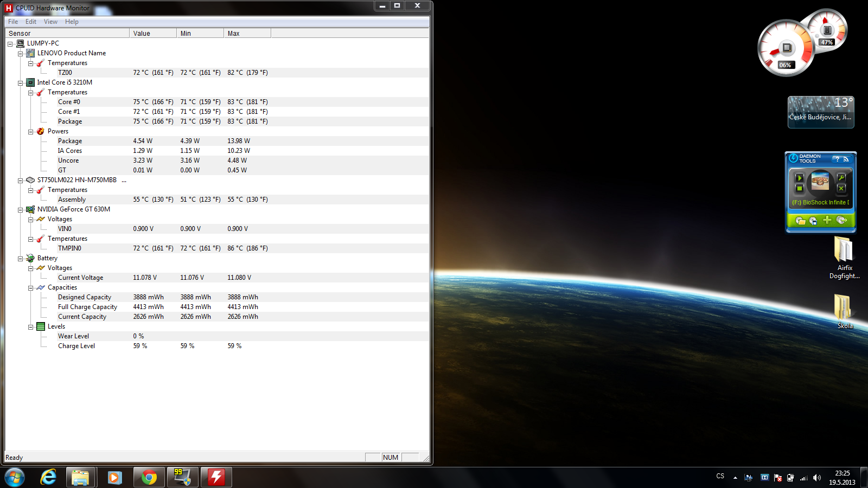The image size is (868, 488).
Task: Click the Max column header
Action: (247, 33)
